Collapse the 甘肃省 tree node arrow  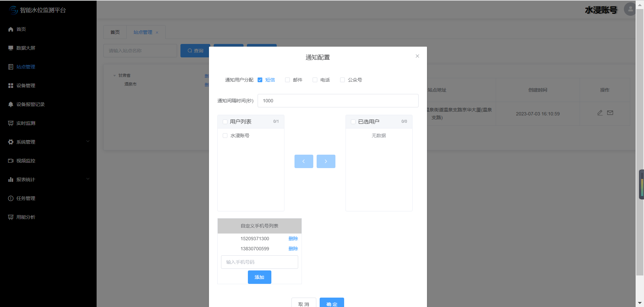[114, 76]
